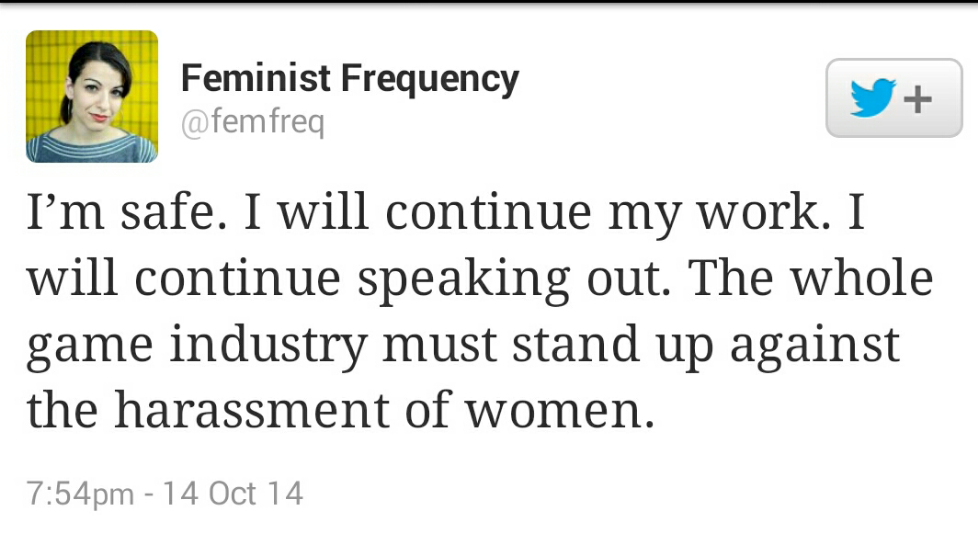Viewport: 978px width, 556px height.
Task: Open the 7:54pm tweet timestamp
Action: pyautogui.click(x=80, y=494)
